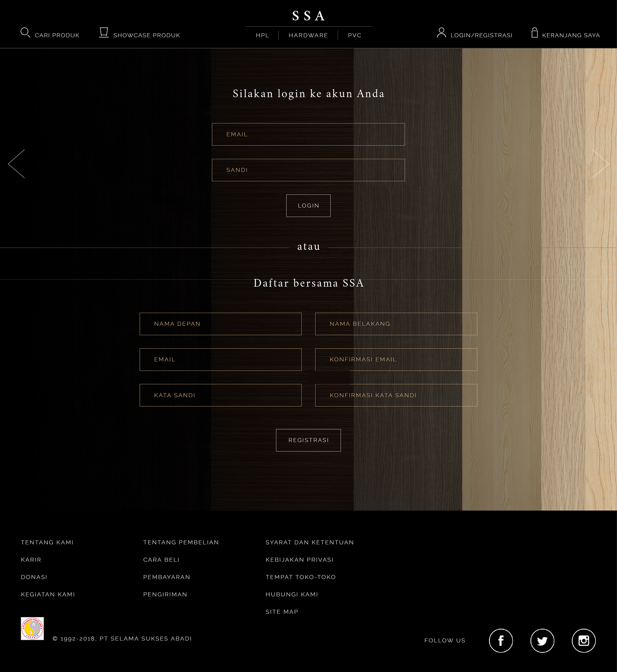
Task: Click the search magnifier icon
Action: [x=25, y=32]
